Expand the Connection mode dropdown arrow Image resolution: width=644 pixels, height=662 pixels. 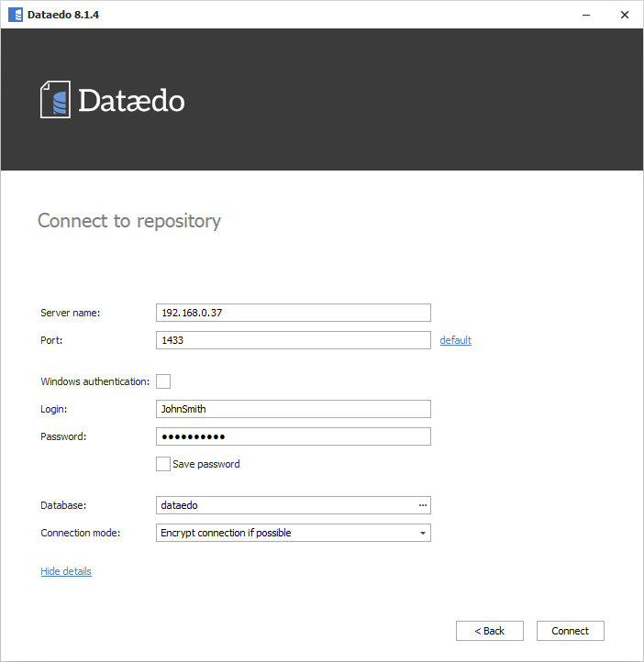[x=422, y=533]
